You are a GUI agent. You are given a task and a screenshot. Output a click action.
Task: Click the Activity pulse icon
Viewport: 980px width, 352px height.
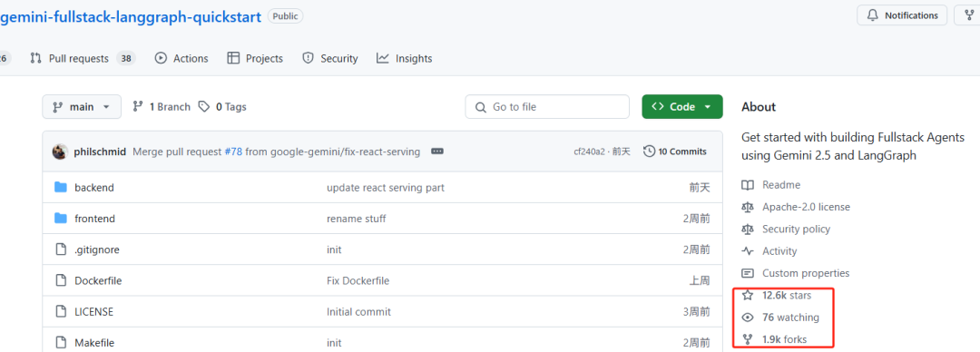[748, 250]
